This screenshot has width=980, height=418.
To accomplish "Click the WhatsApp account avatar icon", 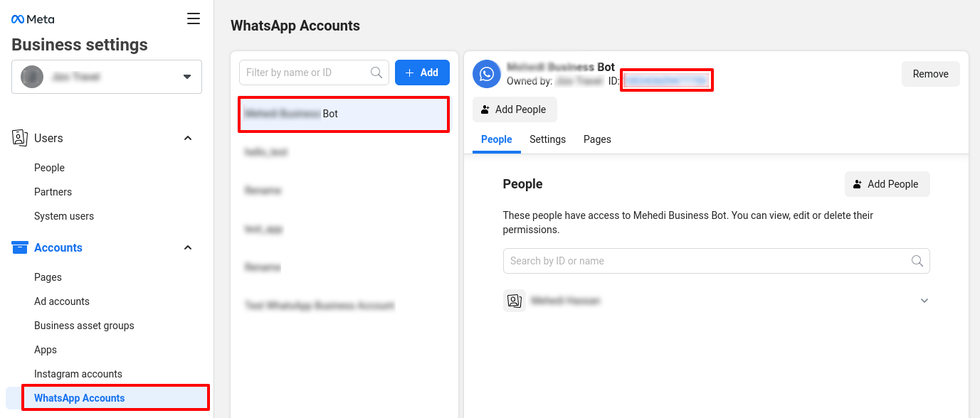I will [487, 74].
